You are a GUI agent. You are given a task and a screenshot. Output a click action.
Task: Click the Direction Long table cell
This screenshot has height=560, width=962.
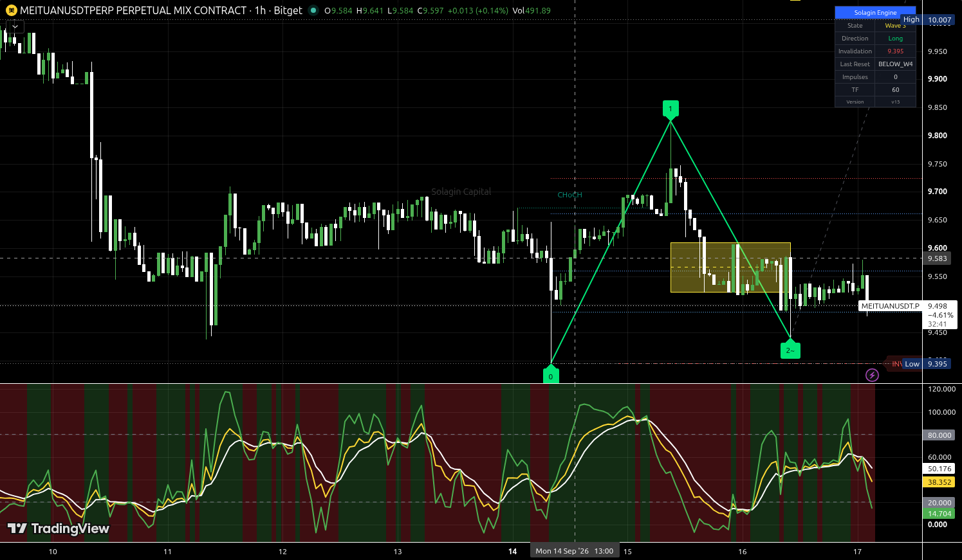point(895,39)
